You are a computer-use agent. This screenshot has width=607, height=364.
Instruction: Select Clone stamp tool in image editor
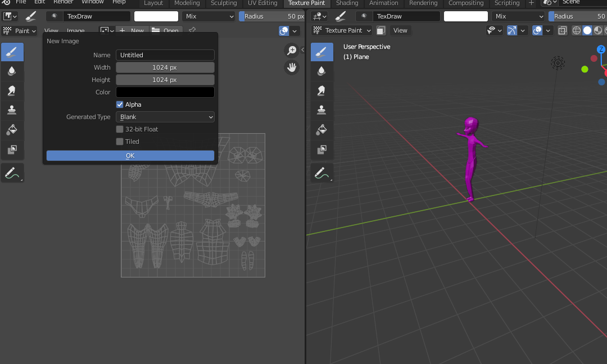(12, 110)
